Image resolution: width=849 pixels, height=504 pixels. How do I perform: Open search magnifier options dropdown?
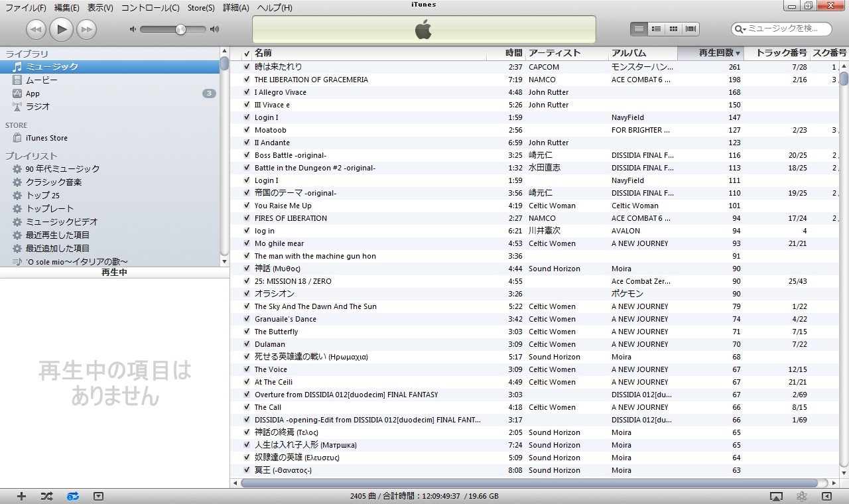(740, 29)
